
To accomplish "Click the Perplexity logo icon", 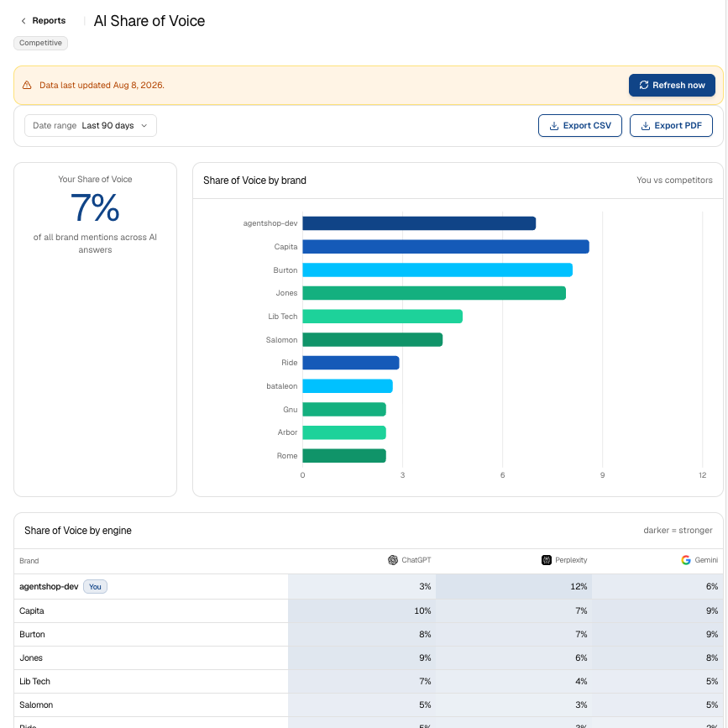I will 547,560.
